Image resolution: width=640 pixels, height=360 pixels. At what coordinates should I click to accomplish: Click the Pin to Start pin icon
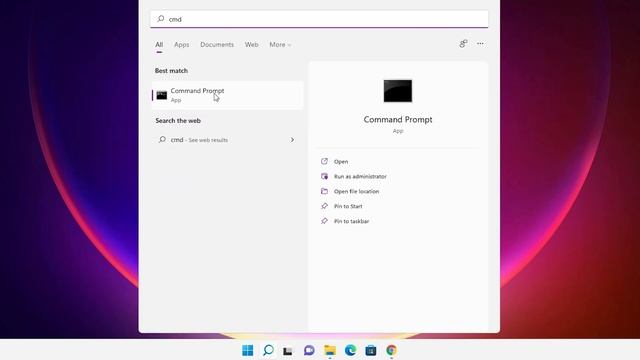[x=324, y=206]
